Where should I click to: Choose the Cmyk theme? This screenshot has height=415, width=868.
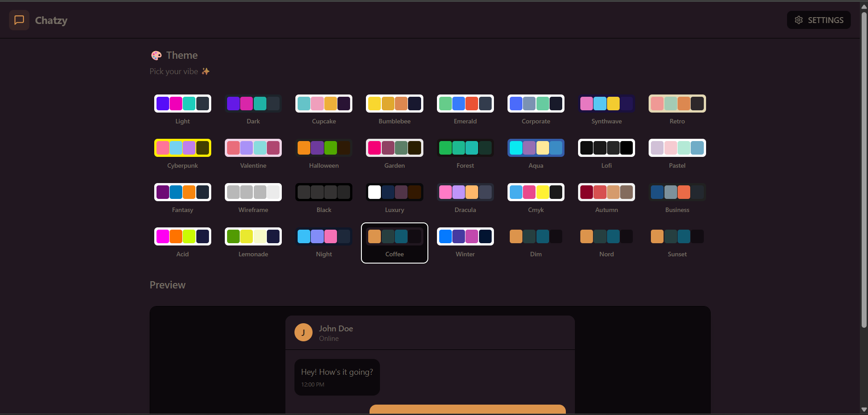click(x=536, y=198)
